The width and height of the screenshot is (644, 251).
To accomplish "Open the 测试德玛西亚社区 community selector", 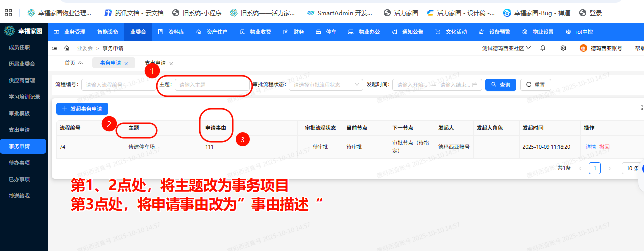I will [x=506, y=48].
